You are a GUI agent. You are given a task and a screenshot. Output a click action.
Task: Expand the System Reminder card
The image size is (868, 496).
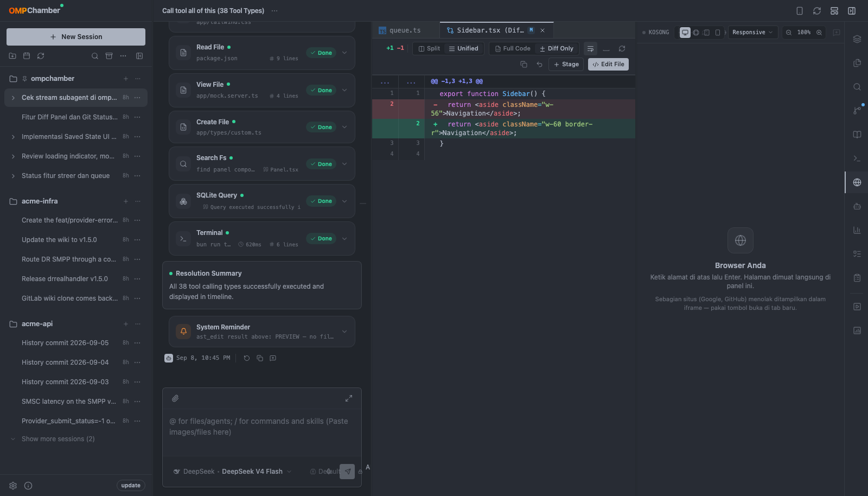tap(344, 332)
